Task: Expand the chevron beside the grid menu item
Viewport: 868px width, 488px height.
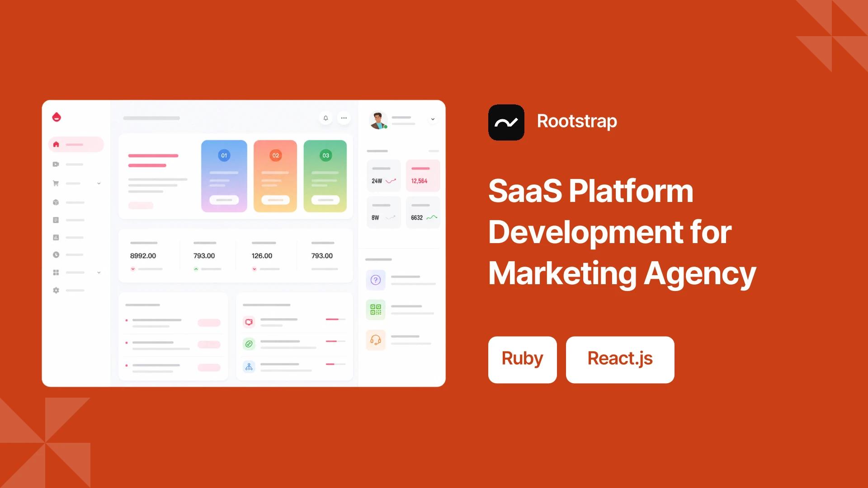Action: click(x=99, y=272)
